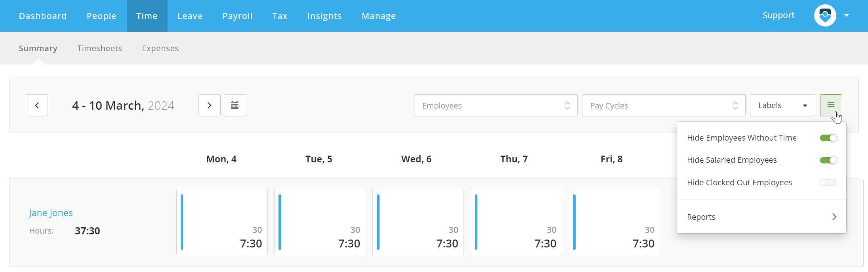
Task: Open the Insights menu
Action: 324,16
